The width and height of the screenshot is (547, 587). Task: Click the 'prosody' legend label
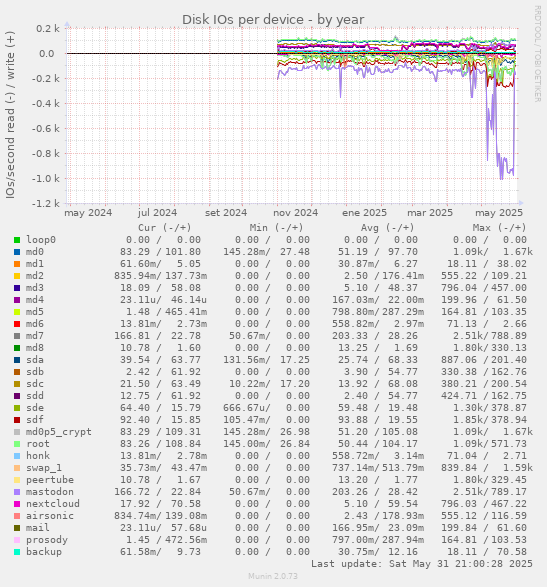click(47, 540)
